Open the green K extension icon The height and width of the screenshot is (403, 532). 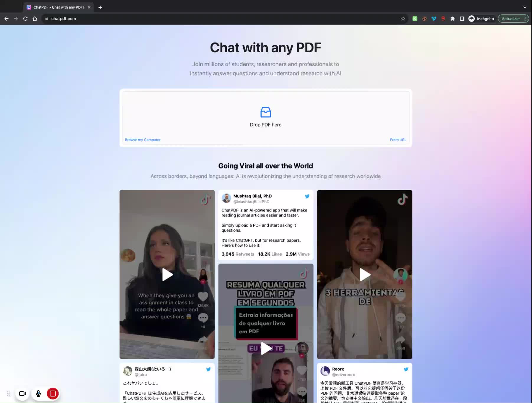(415, 19)
